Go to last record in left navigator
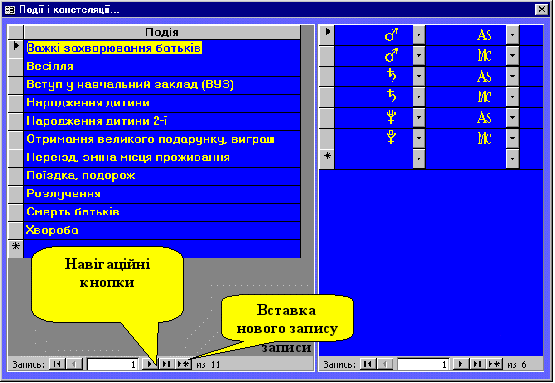555x383 pixels. coord(167,364)
